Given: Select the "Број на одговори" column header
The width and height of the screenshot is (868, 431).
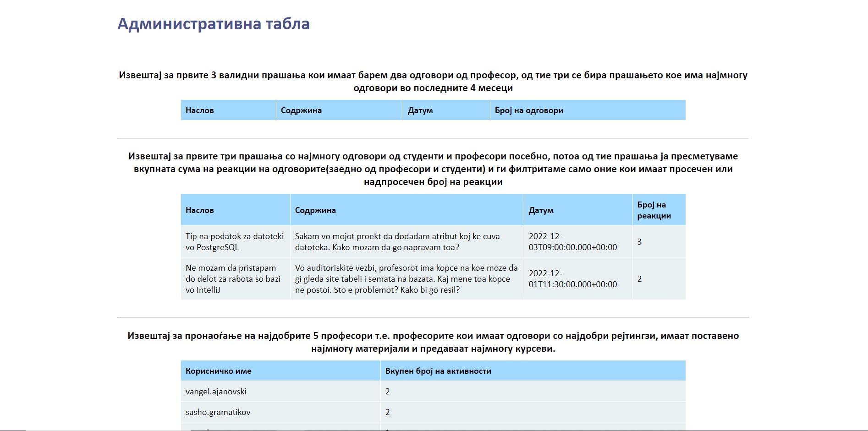Looking at the screenshot, I should [x=529, y=110].
